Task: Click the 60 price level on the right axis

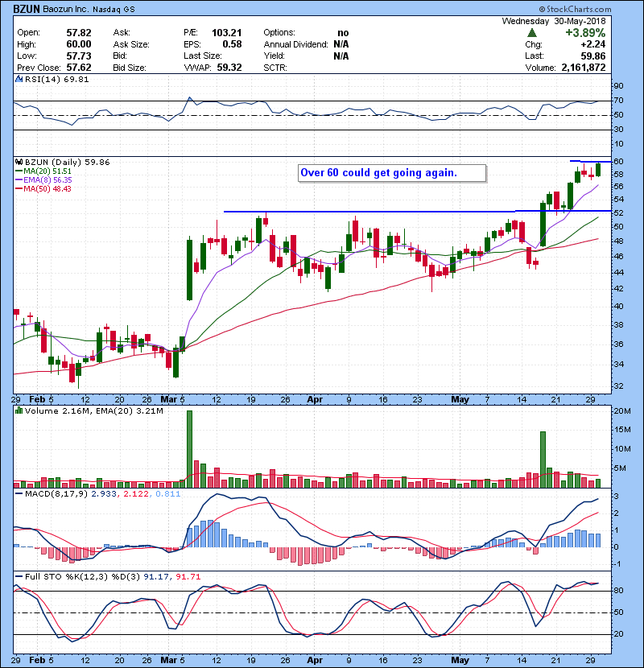Action: point(619,162)
